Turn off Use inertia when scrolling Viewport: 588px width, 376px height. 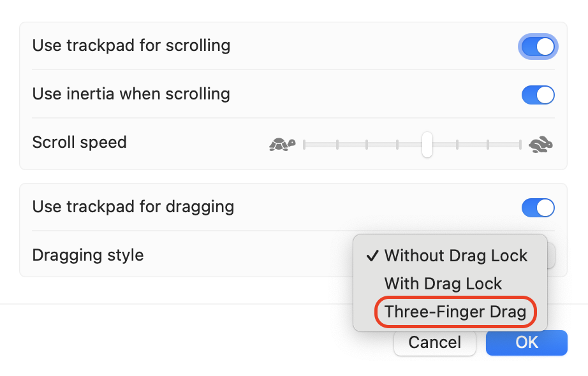click(x=538, y=95)
